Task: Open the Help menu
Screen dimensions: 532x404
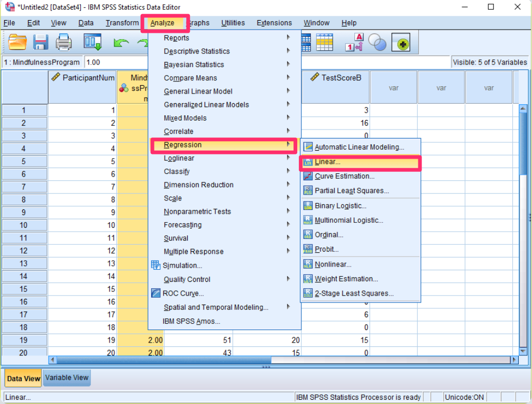Action: click(x=349, y=23)
